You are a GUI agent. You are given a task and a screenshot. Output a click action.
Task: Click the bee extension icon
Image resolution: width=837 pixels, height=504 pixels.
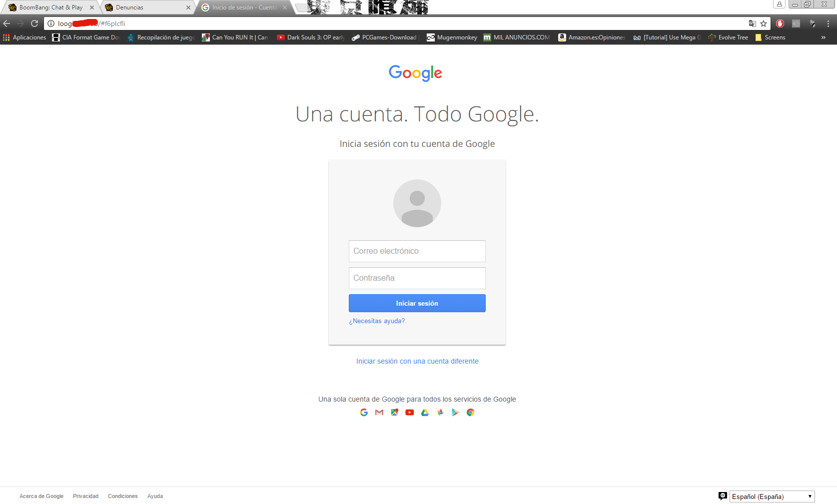[x=812, y=23]
